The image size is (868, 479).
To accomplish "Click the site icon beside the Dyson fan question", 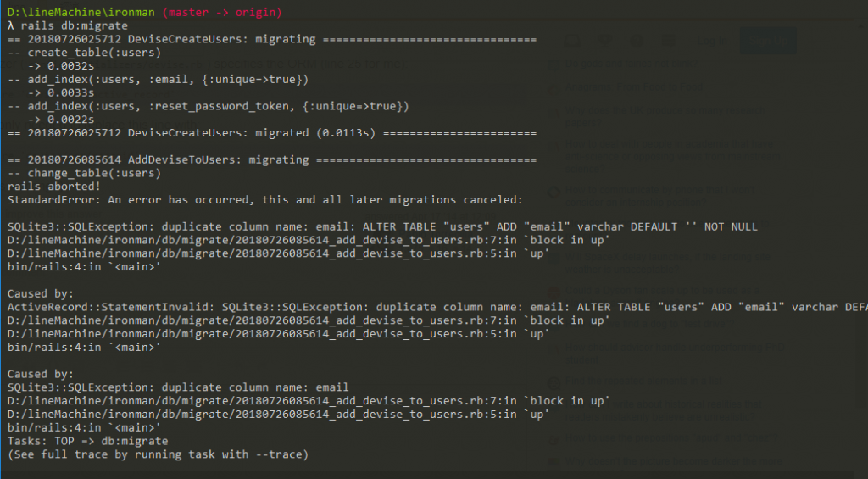I will click(x=554, y=291).
